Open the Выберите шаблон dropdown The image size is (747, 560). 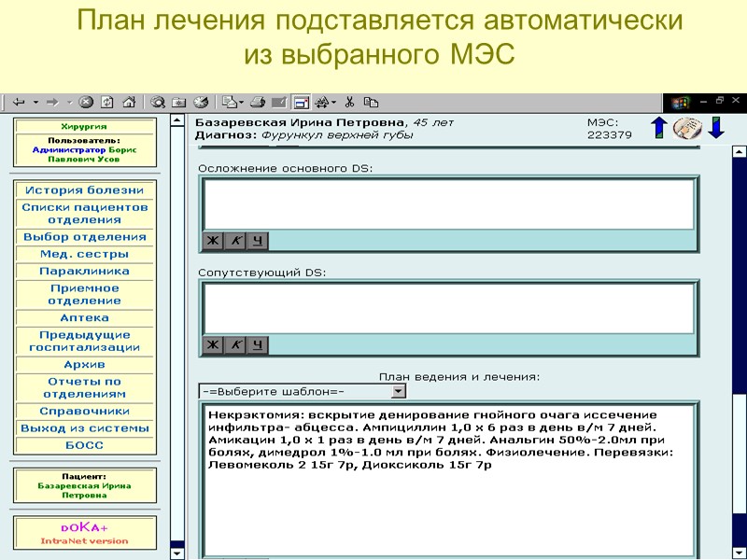pos(303,391)
